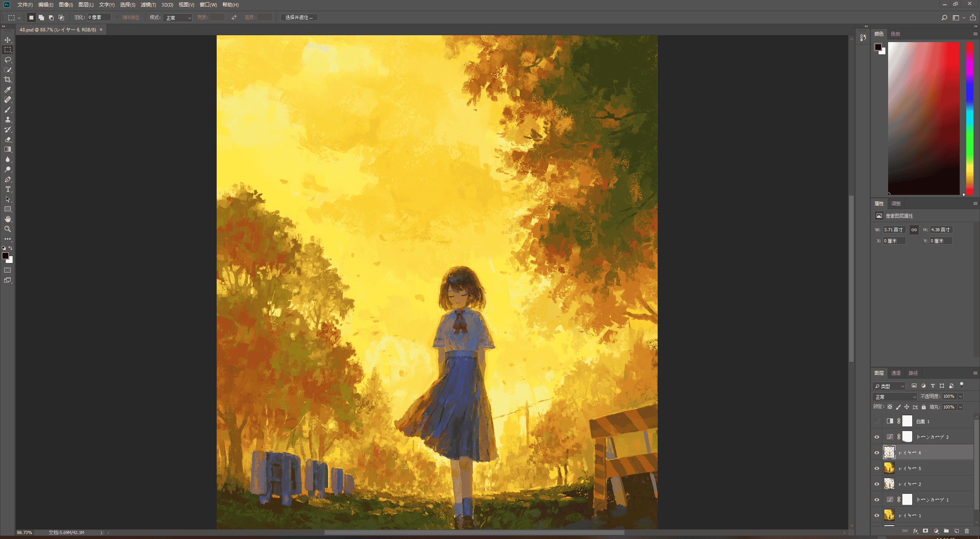Viewport: 980px width, 539px height.
Task: Select the Healing Brush tool
Action: [x=8, y=100]
